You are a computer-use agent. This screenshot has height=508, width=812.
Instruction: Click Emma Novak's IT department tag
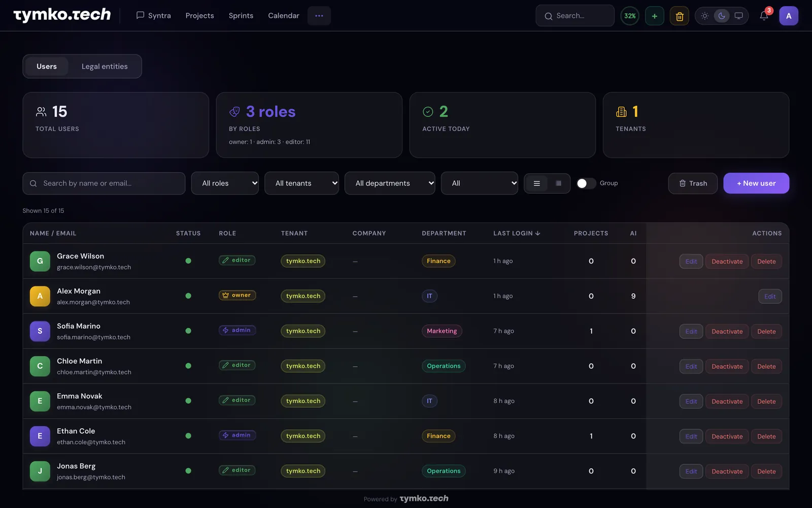(x=429, y=401)
